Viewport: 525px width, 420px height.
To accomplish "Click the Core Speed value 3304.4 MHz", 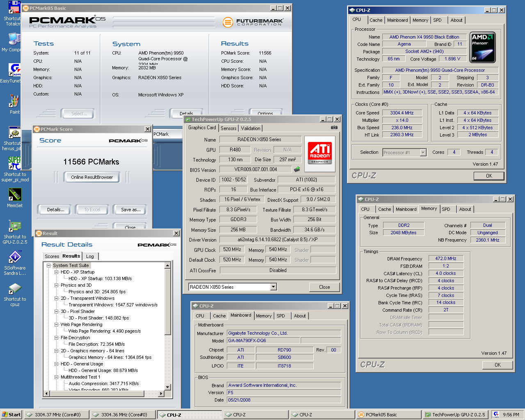I will [402, 113].
